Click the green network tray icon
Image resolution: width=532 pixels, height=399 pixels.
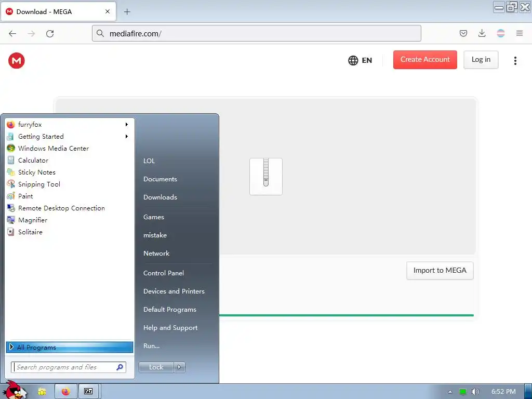[x=462, y=392]
